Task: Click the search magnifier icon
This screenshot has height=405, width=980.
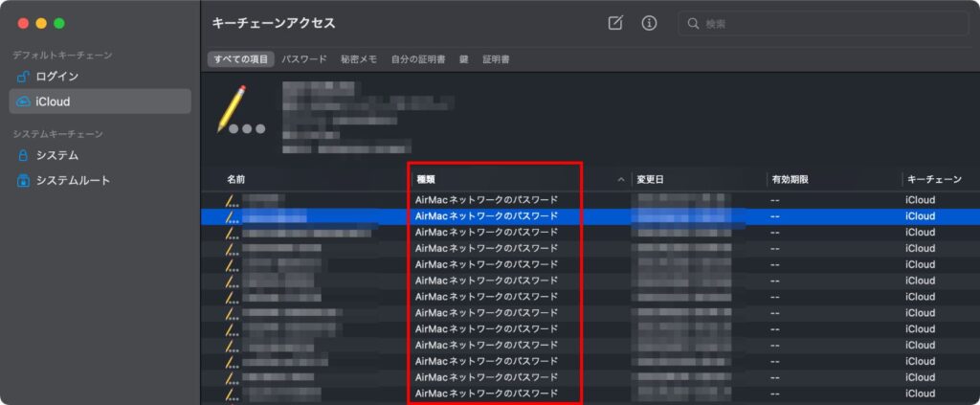Action: point(693,23)
